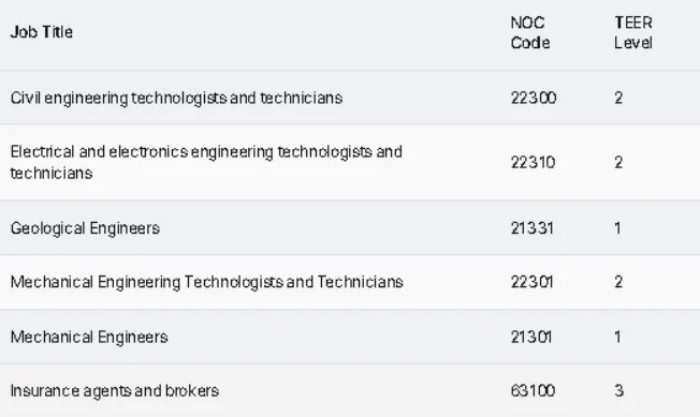Click TEER level for Electrical and electronics technologists

(619, 162)
